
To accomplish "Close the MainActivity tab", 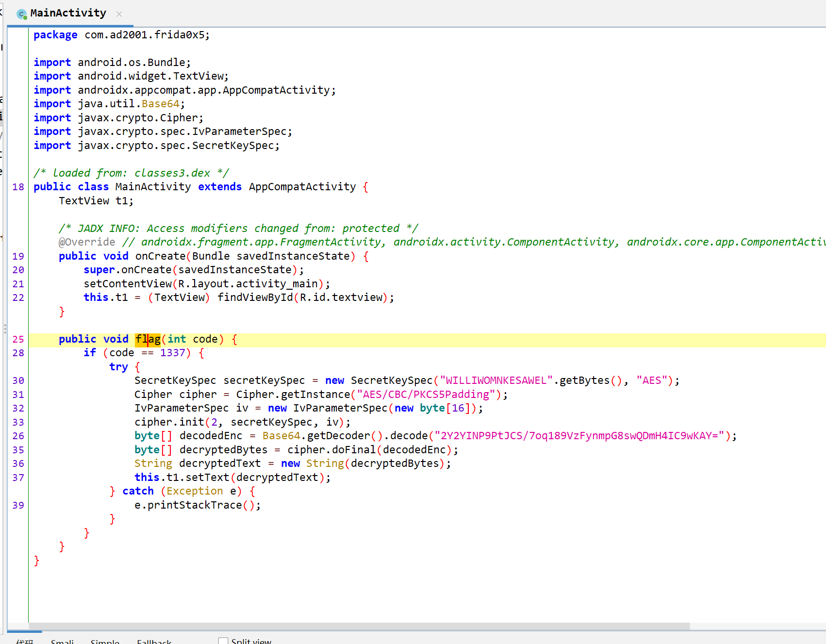I will (119, 14).
